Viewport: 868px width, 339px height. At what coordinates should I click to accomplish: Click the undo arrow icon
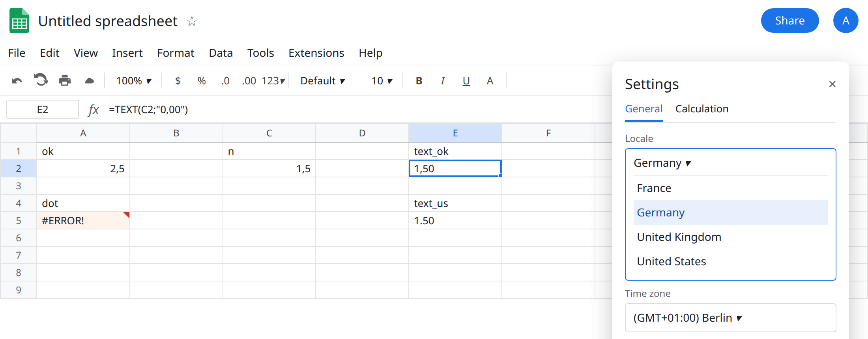point(17,81)
